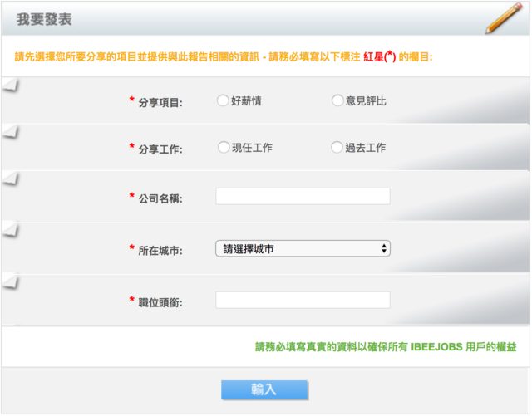Click the 所在城市 field label
This screenshot has width=532, height=416.
click(160, 250)
